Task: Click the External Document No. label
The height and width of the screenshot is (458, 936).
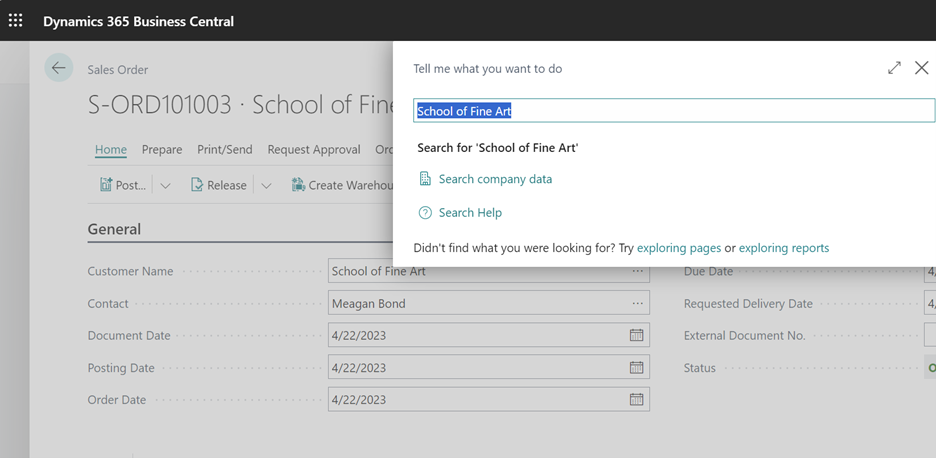Action: click(744, 336)
